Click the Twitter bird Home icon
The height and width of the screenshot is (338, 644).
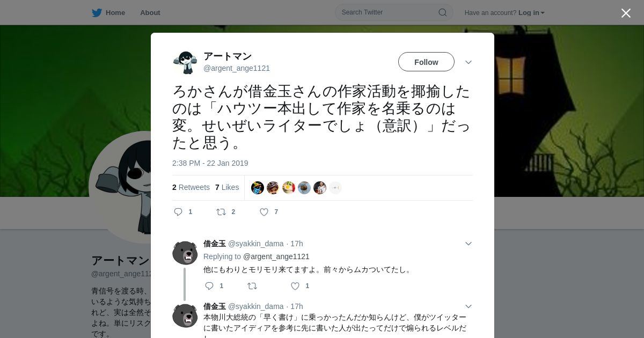(97, 12)
